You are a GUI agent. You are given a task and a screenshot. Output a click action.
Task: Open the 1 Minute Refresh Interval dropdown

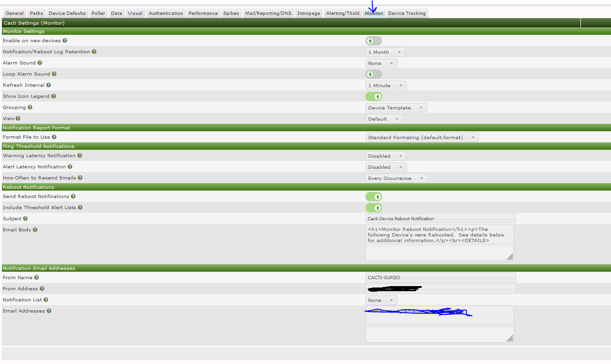[x=386, y=85]
